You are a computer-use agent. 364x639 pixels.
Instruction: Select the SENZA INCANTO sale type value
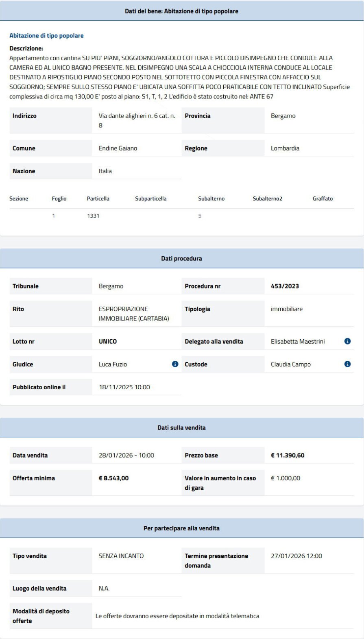click(x=121, y=556)
